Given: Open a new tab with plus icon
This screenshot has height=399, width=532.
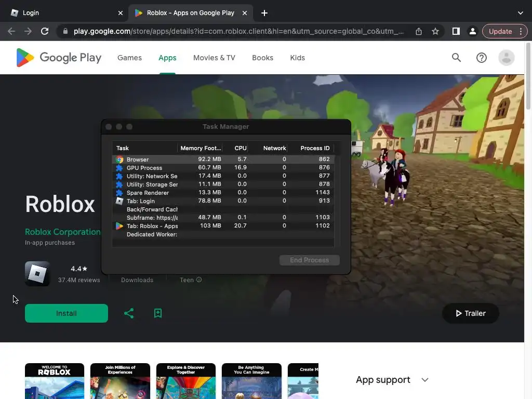Looking at the screenshot, I should [x=264, y=13].
